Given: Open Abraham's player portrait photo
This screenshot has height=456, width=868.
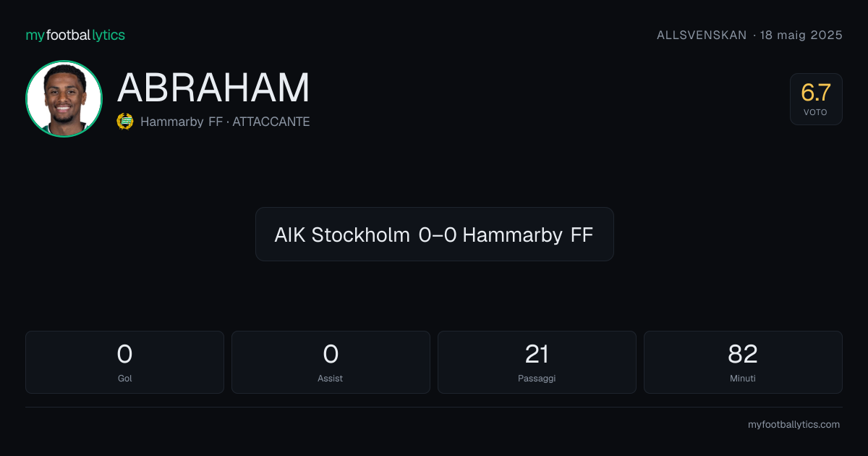Looking at the screenshot, I should pyautogui.click(x=64, y=98).
